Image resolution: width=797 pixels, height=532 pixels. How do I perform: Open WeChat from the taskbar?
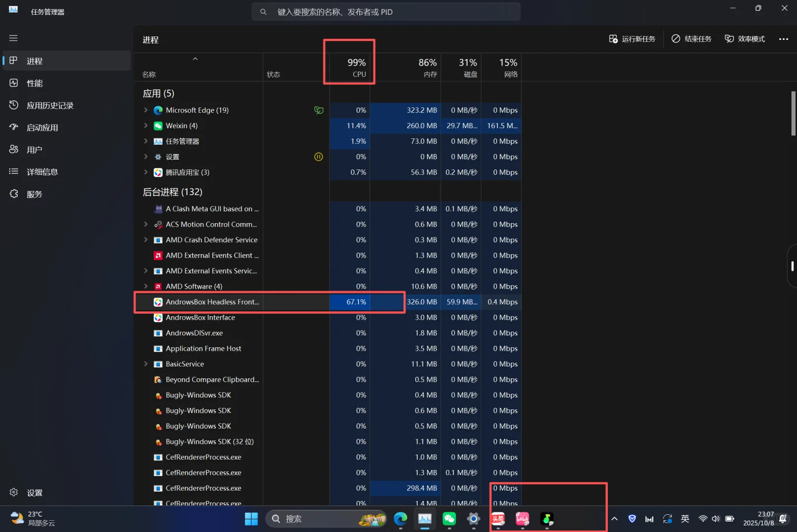click(449, 518)
